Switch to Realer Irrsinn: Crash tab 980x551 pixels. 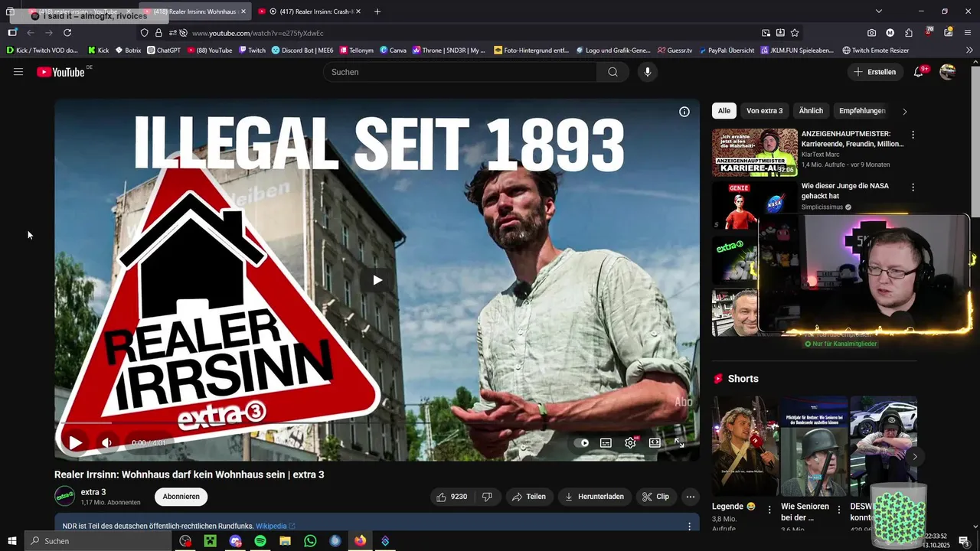(310, 11)
